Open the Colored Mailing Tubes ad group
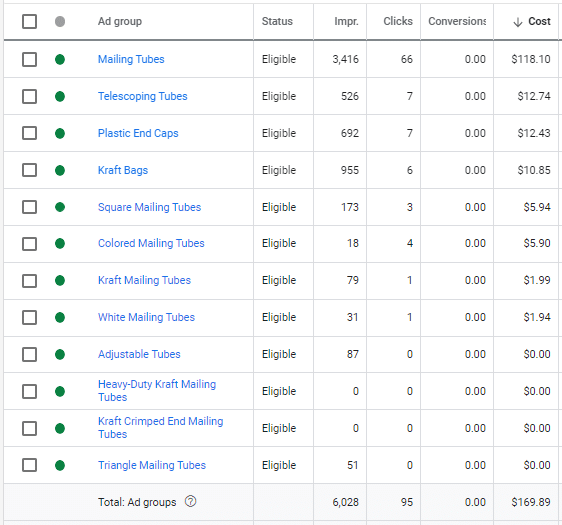Image resolution: width=562 pixels, height=525 pixels. click(151, 243)
